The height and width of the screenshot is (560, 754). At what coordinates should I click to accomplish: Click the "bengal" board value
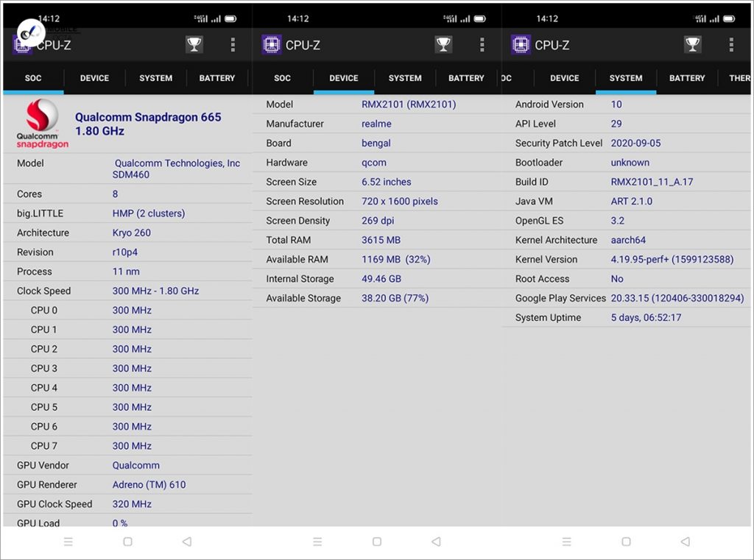376,143
